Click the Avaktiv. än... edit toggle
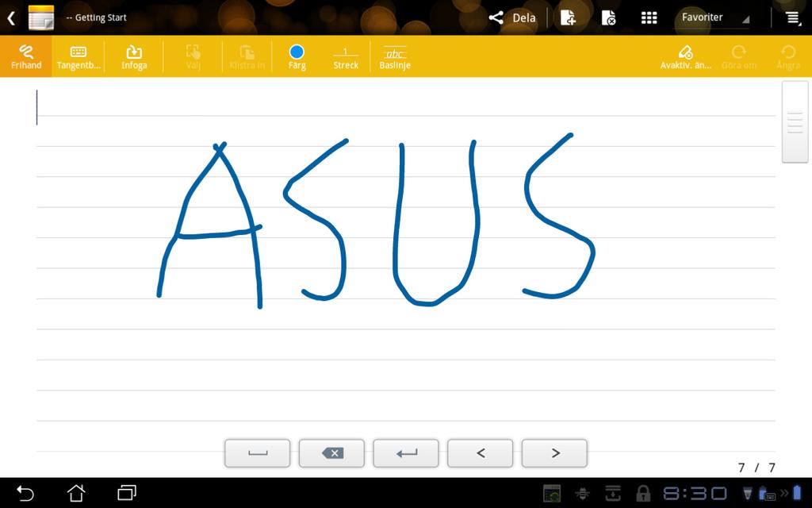 685,57
